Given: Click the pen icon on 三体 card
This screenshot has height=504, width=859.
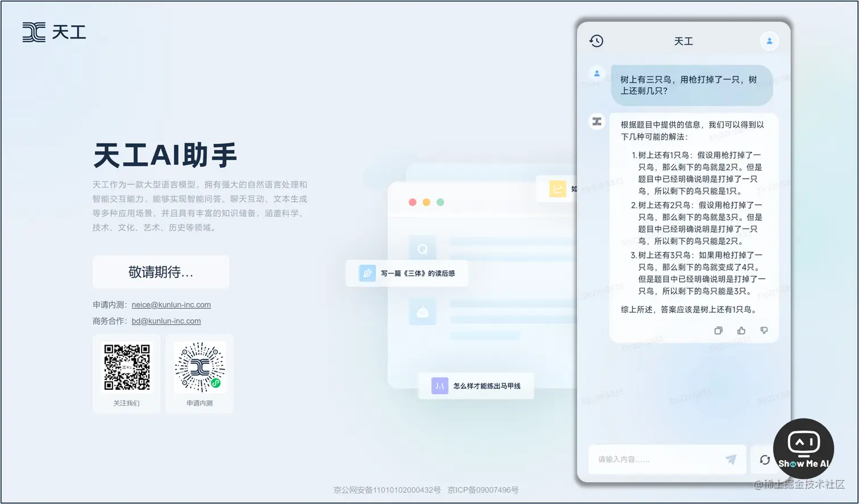Looking at the screenshot, I should (x=367, y=274).
